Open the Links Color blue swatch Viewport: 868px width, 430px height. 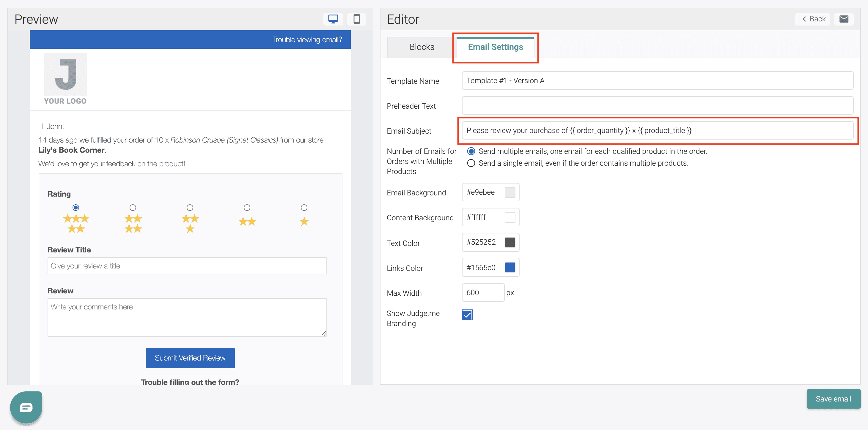pos(510,267)
